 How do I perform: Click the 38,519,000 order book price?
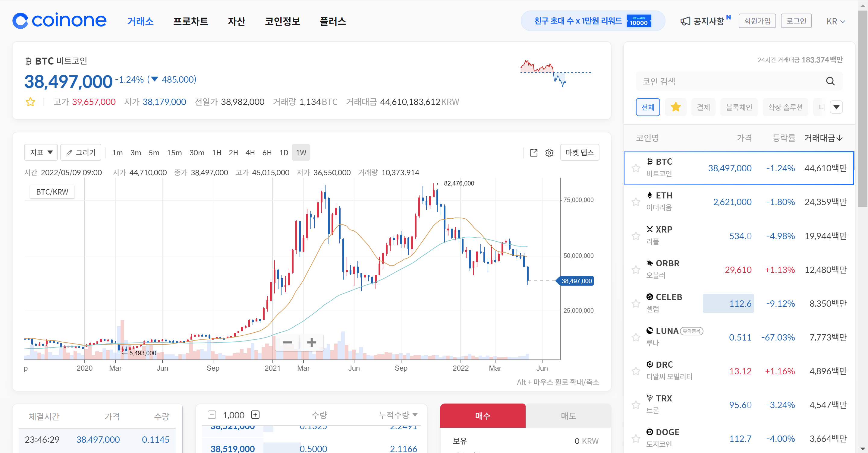coord(232,448)
